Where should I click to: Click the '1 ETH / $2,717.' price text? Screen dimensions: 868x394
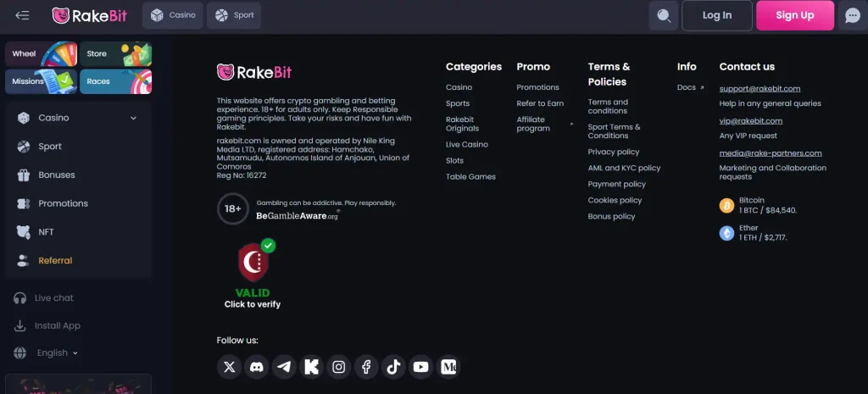pos(764,237)
